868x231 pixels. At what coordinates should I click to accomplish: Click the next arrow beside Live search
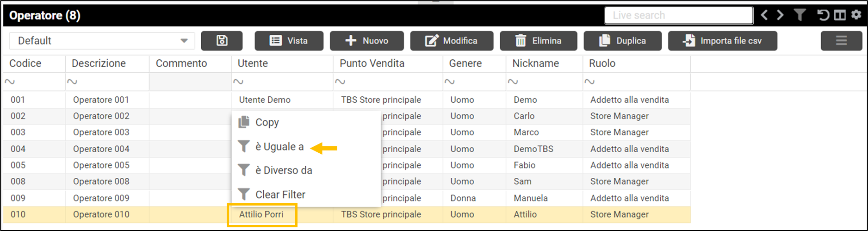pos(780,15)
